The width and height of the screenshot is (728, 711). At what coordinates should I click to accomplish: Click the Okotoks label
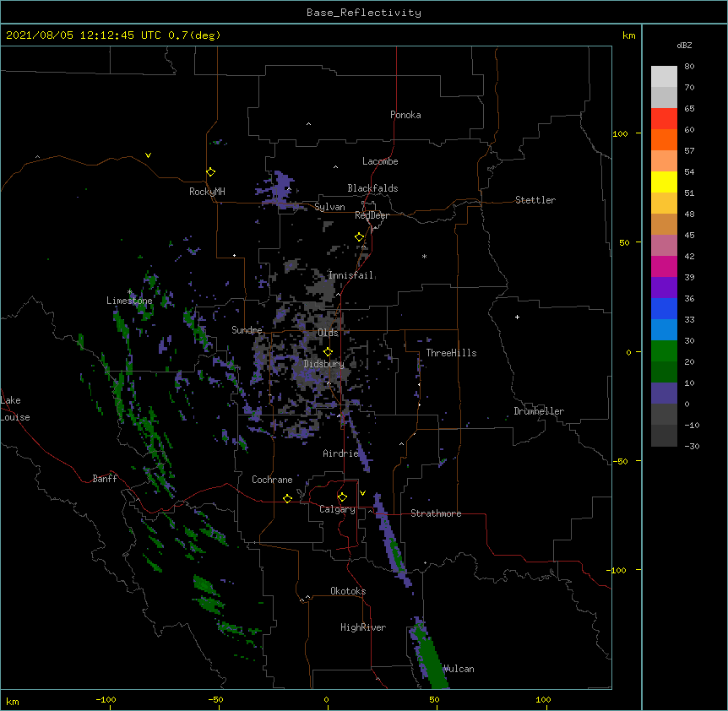coord(348,591)
